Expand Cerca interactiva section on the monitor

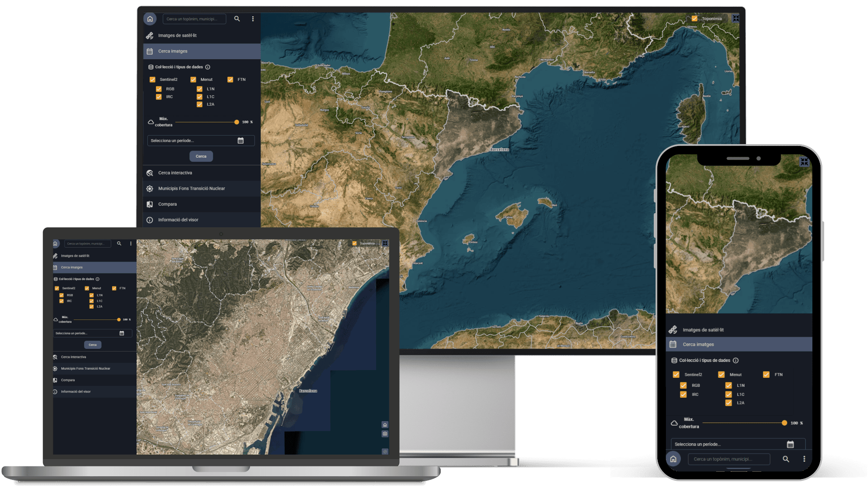(175, 173)
